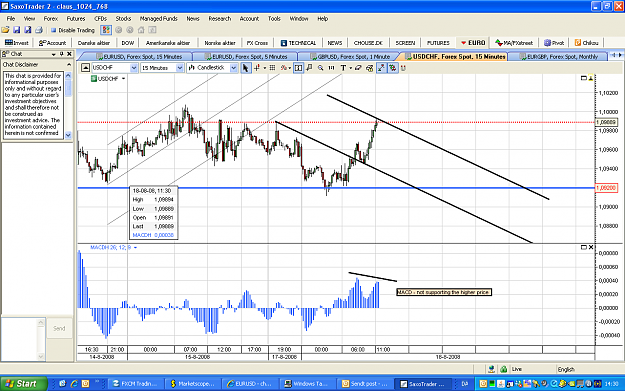The height and width of the screenshot is (391, 625).
Task: Open the 15 Minutes period dropdown
Action: coord(180,68)
